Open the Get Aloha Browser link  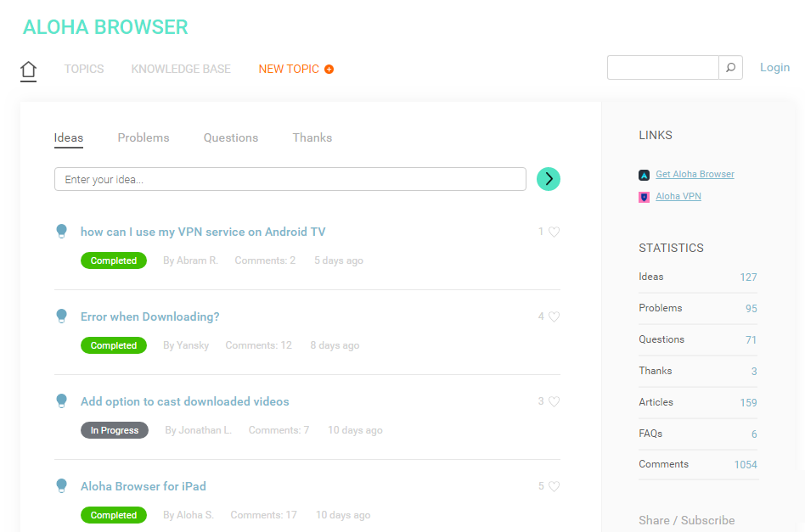tap(695, 175)
